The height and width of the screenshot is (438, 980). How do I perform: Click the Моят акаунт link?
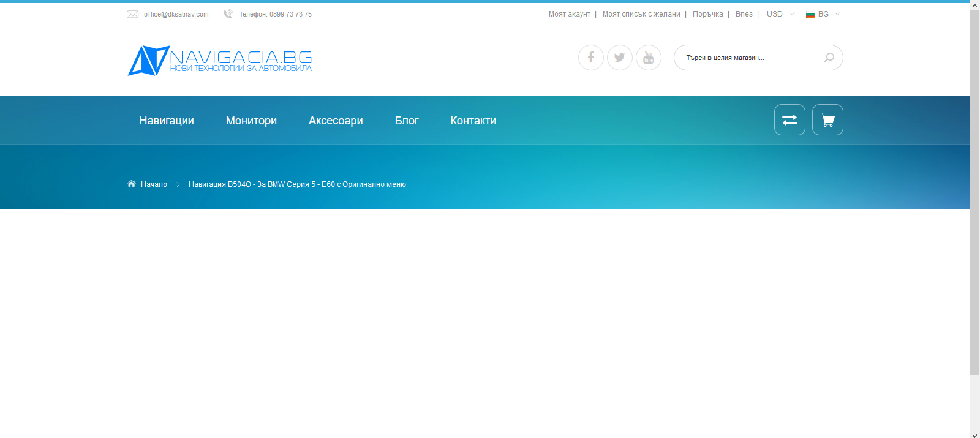569,14
